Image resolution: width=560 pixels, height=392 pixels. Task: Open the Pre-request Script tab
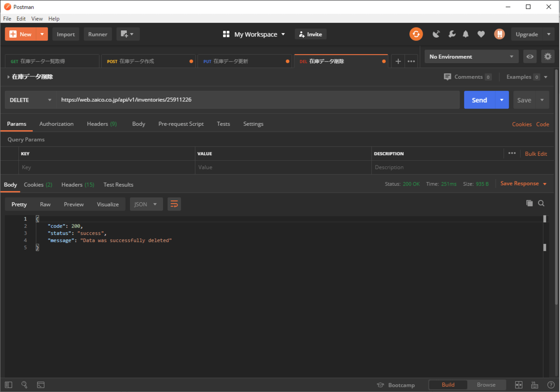pyautogui.click(x=181, y=124)
